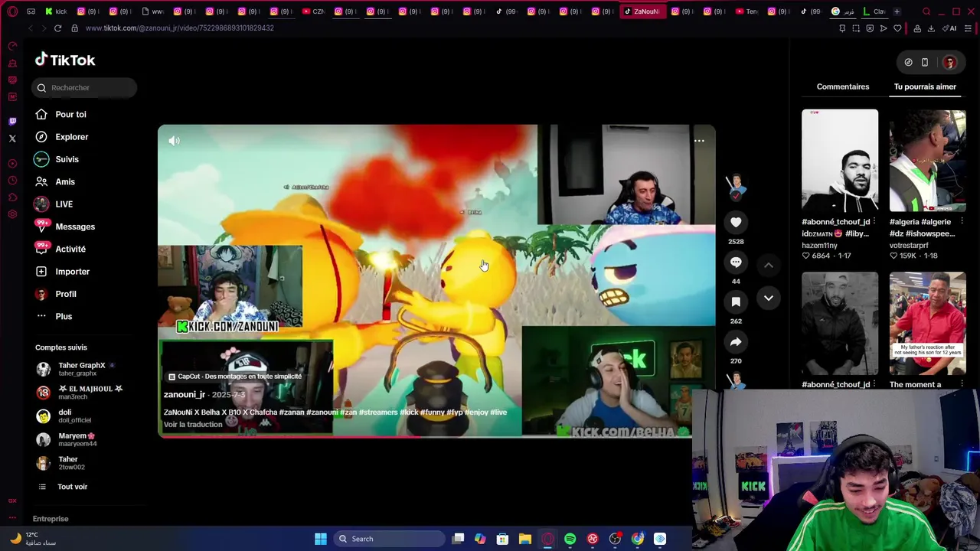Open the CapCut montage link badge
This screenshot has width=980, height=551.
pyautogui.click(x=235, y=377)
